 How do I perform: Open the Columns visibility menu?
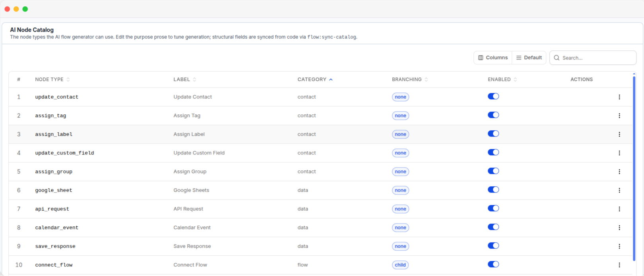coord(493,58)
